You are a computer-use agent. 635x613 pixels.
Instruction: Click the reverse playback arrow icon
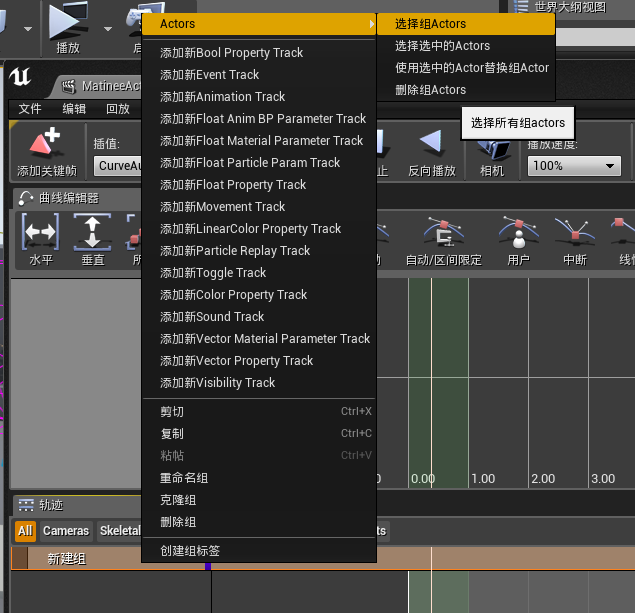click(x=430, y=141)
